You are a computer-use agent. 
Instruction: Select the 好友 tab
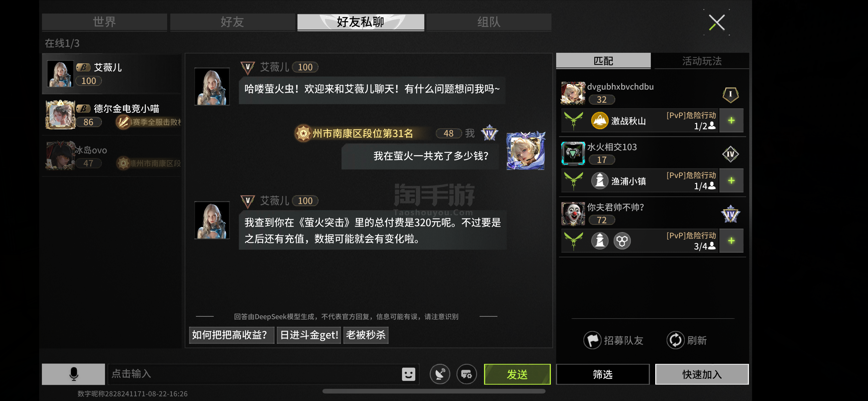point(232,22)
